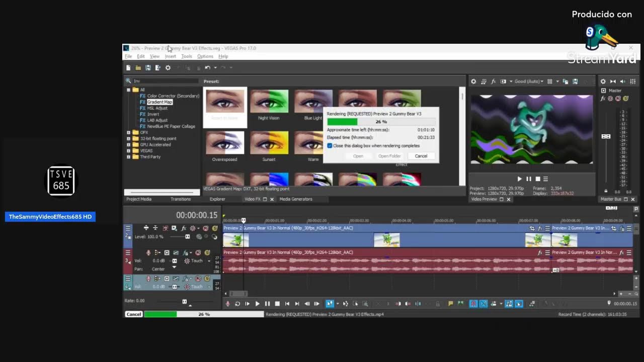This screenshot has height=362, width=644.
Task: Click Play in the Video Preview window
Action: click(x=520, y=179)
